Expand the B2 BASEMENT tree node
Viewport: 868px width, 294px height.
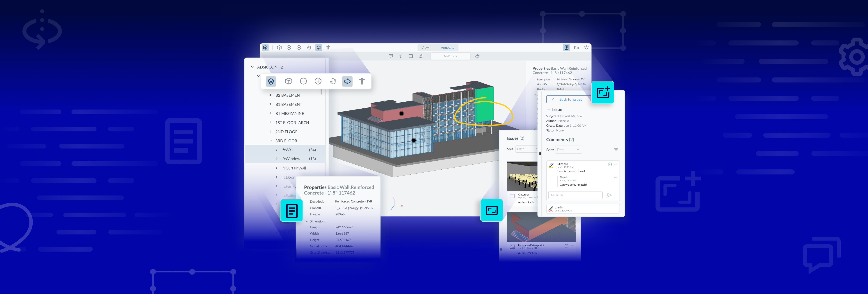pyautogui.click(x=270, y=95)
